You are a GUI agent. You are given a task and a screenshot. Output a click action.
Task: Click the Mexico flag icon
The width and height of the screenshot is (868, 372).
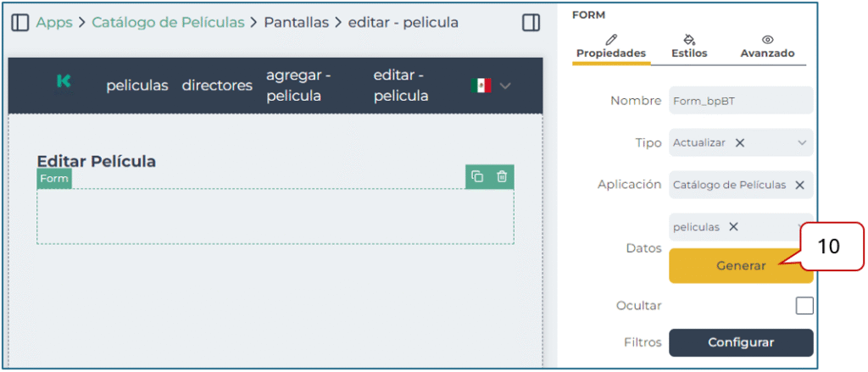(481, 86)
